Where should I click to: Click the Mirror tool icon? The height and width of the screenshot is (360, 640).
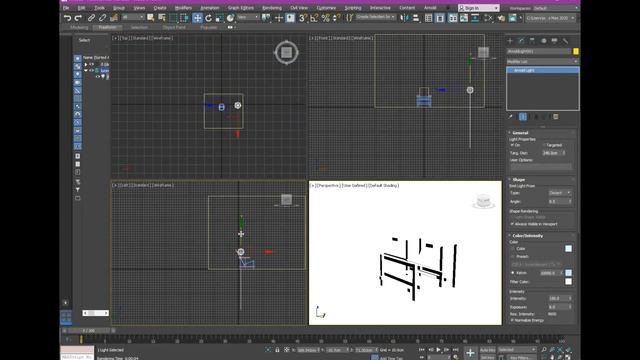404,18
